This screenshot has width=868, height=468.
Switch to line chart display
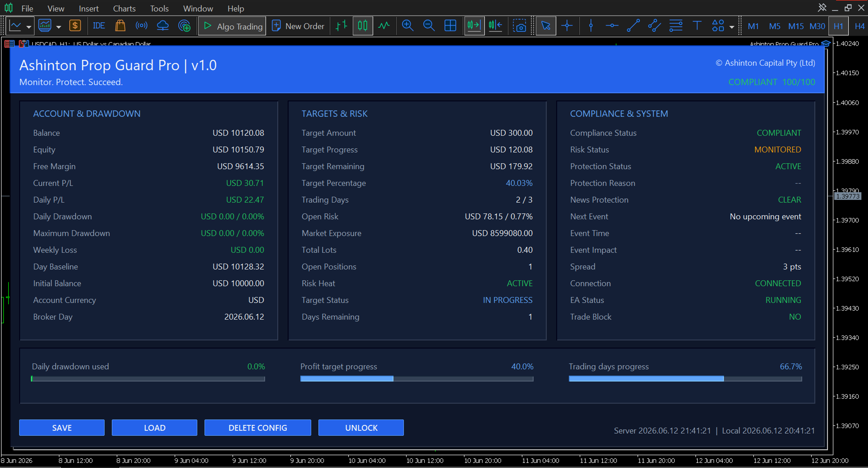pos(384,26)
